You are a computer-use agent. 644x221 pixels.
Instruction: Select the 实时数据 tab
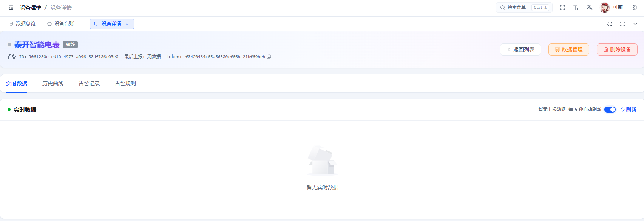coord(17,83)
